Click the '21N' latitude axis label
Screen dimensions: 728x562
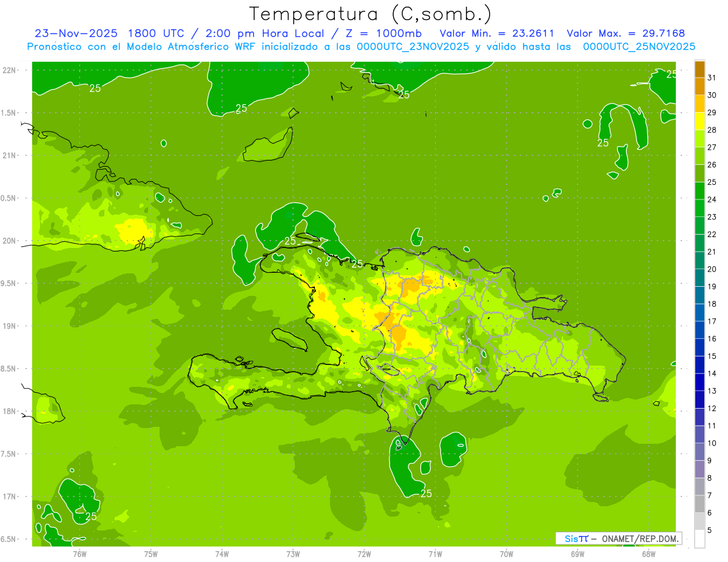tap(10, 156)
